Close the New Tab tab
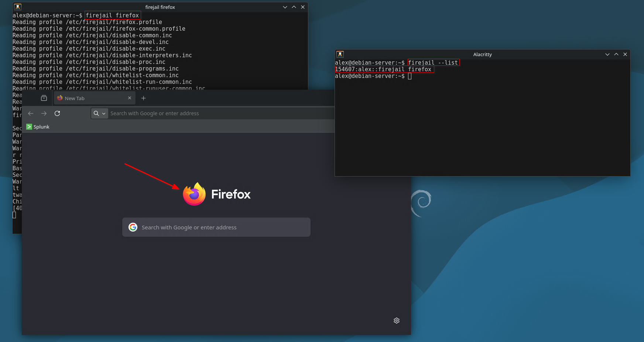The image size is (644, 342). coord(130,98)
